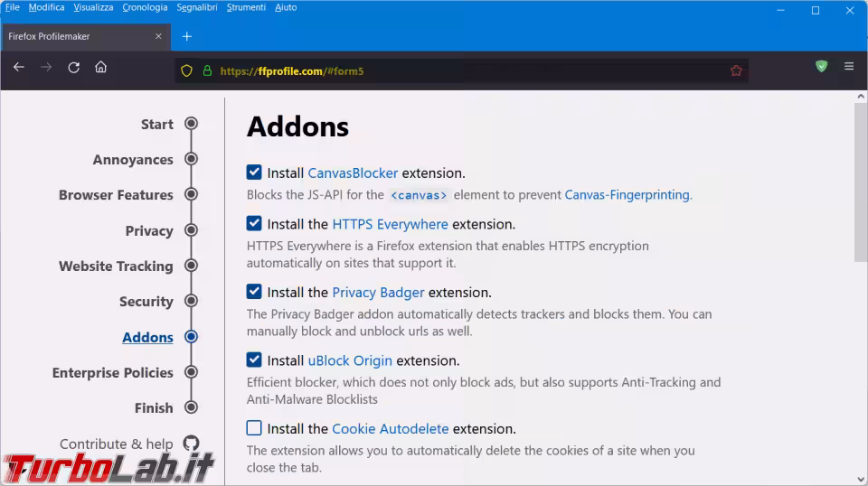The width and height of the screenshot is (868, 486).
Task: Open the Cookie Autodelete link
Action: pyautogui.click(x=391, y=428)
